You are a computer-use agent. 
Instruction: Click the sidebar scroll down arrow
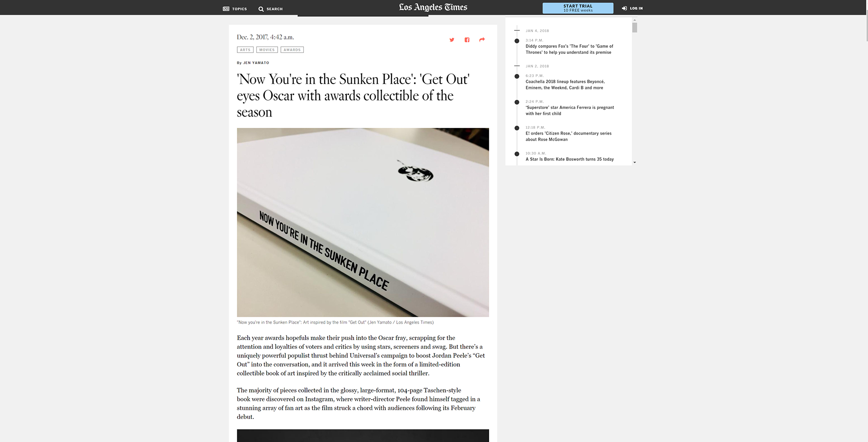point(635,162)
